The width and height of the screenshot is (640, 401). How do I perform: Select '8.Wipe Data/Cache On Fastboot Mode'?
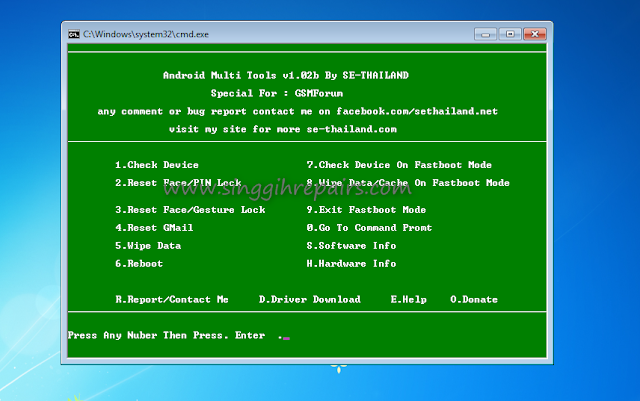point(408,183)
